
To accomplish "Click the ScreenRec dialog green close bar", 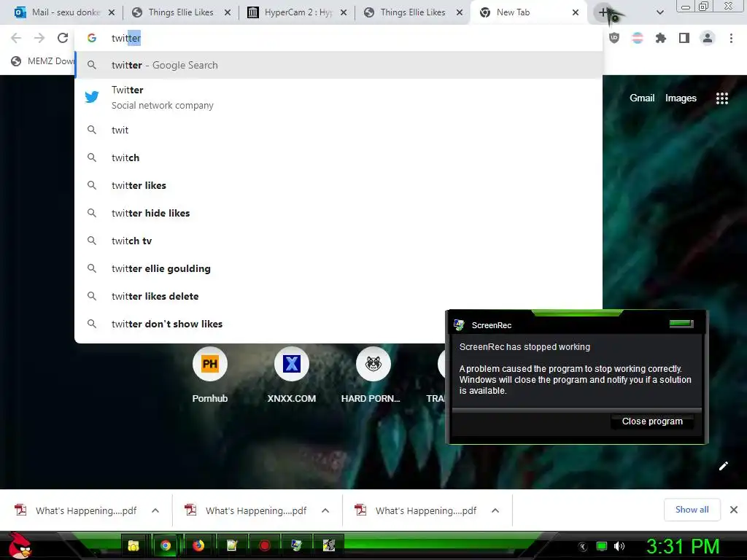I will [681, 324].
